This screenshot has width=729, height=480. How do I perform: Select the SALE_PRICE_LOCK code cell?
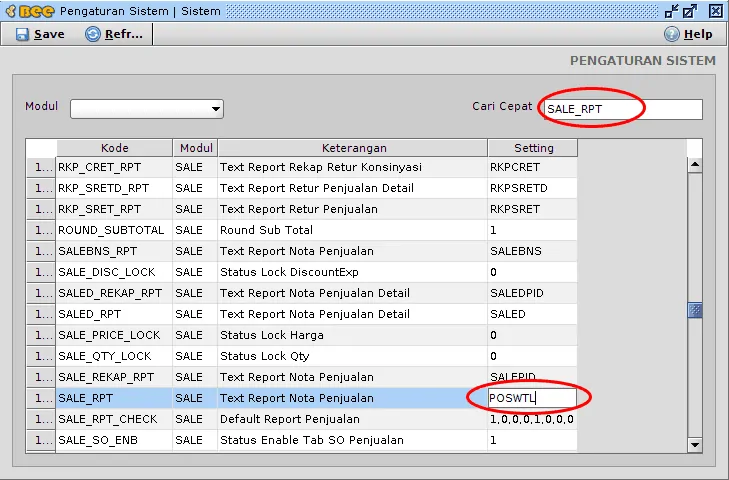114,335
